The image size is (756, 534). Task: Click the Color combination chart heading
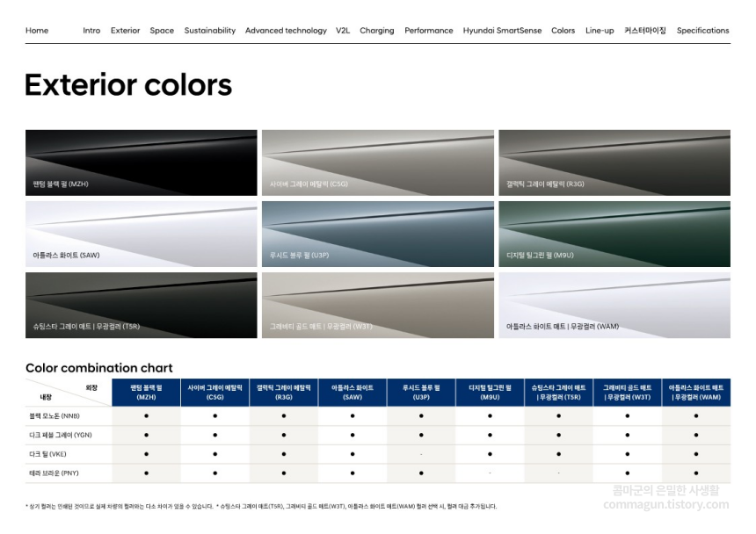coord(98,368)
